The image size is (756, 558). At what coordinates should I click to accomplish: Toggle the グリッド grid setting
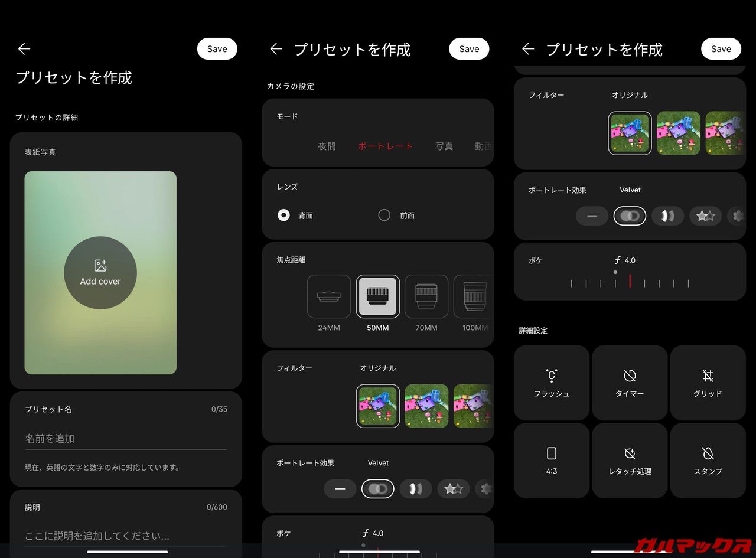coord(708,383)
